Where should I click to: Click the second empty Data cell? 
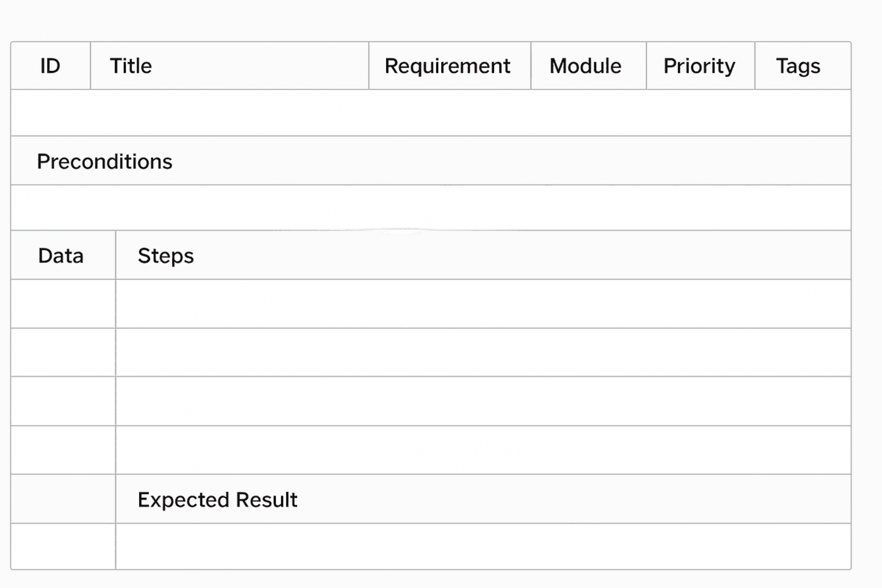[x=63, y=352]
